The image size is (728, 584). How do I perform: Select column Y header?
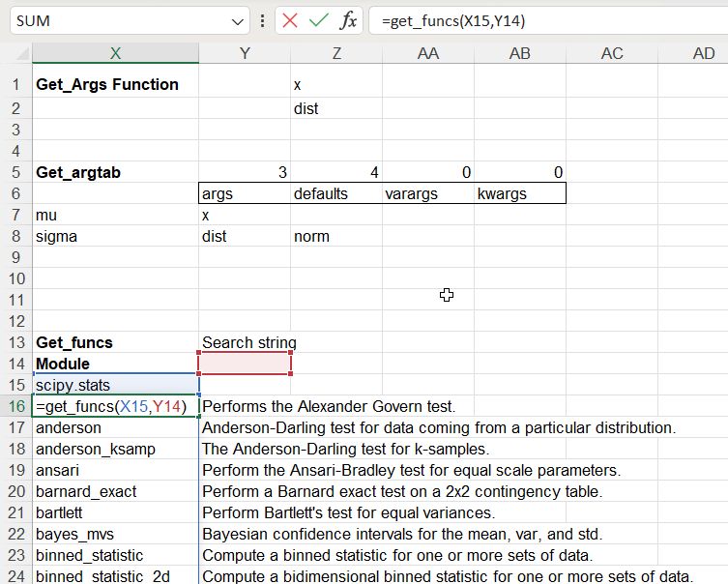245,54
